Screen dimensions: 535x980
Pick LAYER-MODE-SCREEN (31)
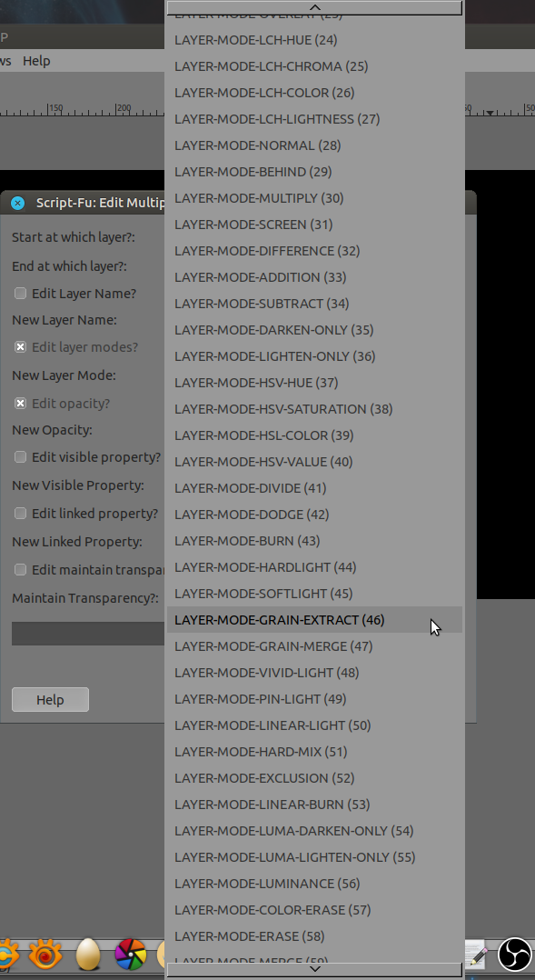314,225
